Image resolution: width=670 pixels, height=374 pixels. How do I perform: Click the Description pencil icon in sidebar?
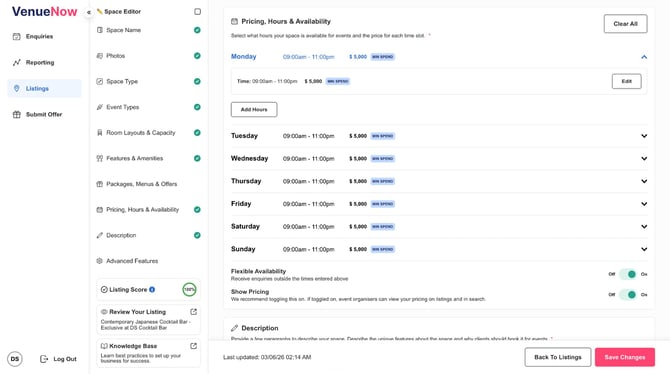pyautogui.click(x=100, y=235)
